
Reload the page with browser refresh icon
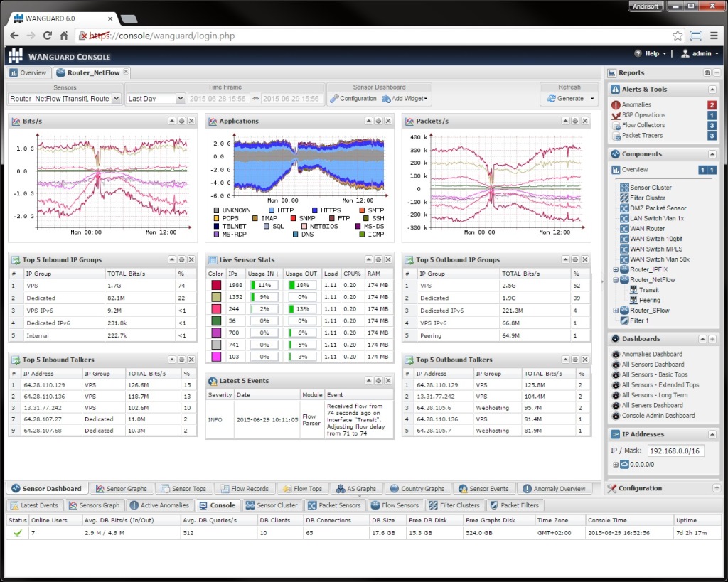pos(48,36)
